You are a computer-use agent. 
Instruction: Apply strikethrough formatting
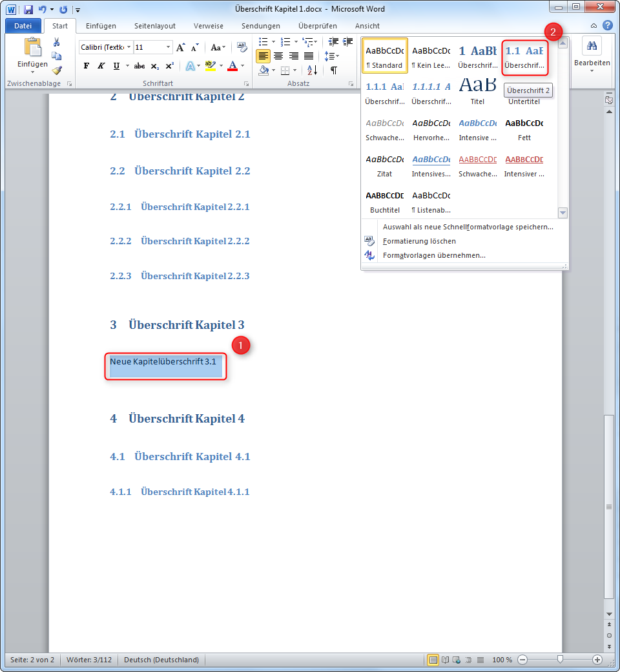click(x=138, y=65)
